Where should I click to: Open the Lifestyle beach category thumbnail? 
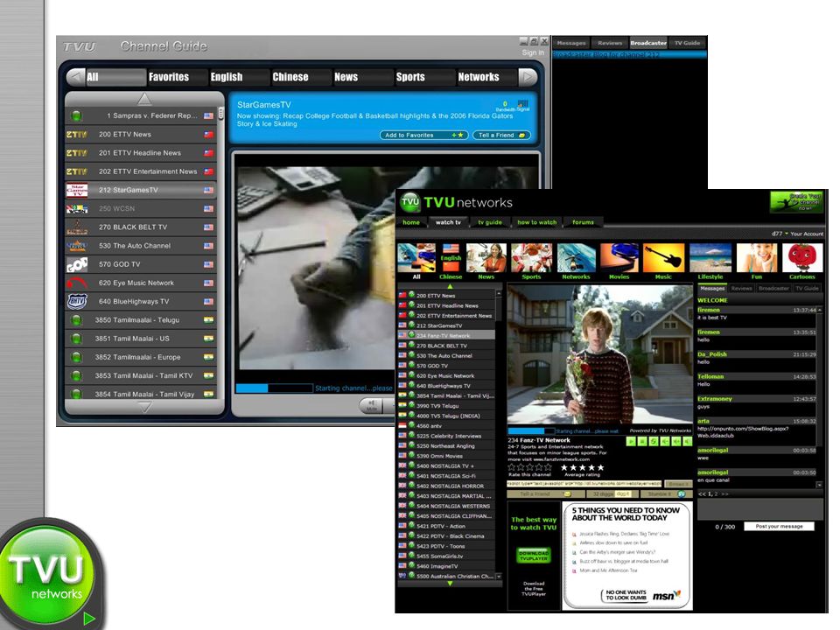(710, 258)
